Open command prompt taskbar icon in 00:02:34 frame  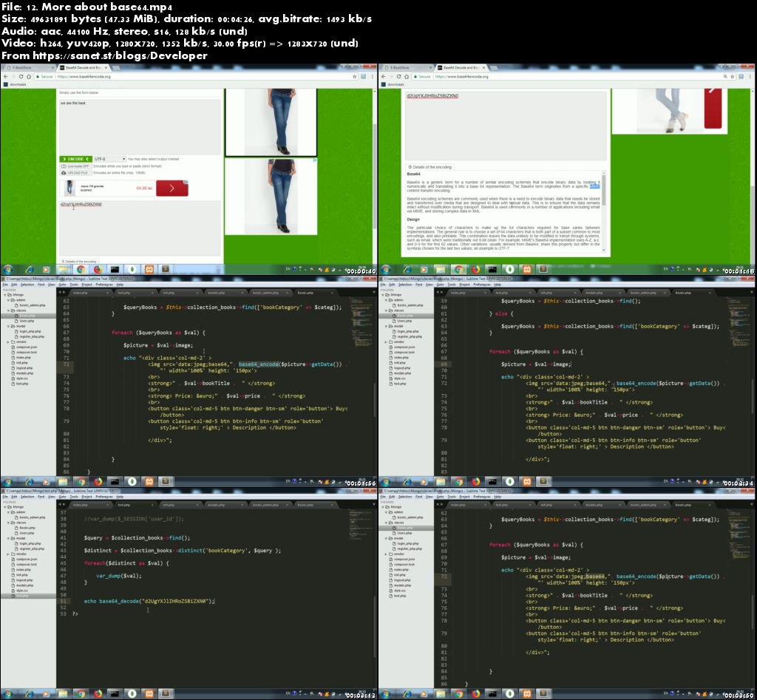pyautogui.click(x=492, y=481)
